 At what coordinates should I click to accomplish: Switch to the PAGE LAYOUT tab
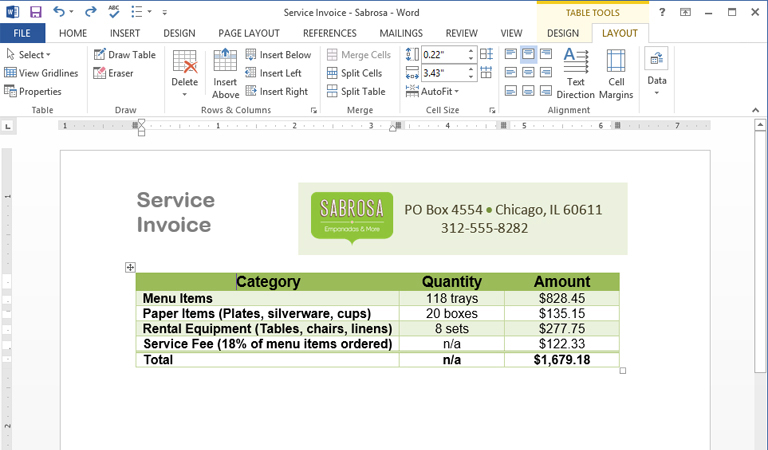coord(249,33)
